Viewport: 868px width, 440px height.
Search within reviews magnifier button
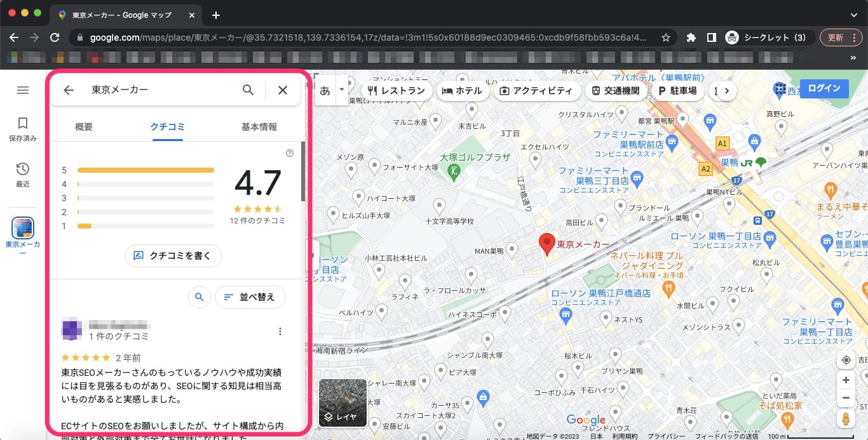[200, 297]
